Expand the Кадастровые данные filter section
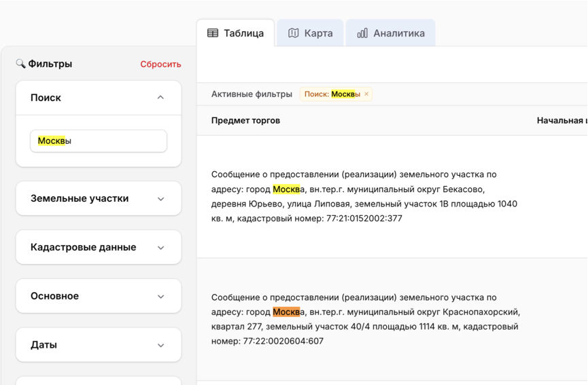This screenshot has width=588, height=385. pyautogui.click(x=160, y=248)
